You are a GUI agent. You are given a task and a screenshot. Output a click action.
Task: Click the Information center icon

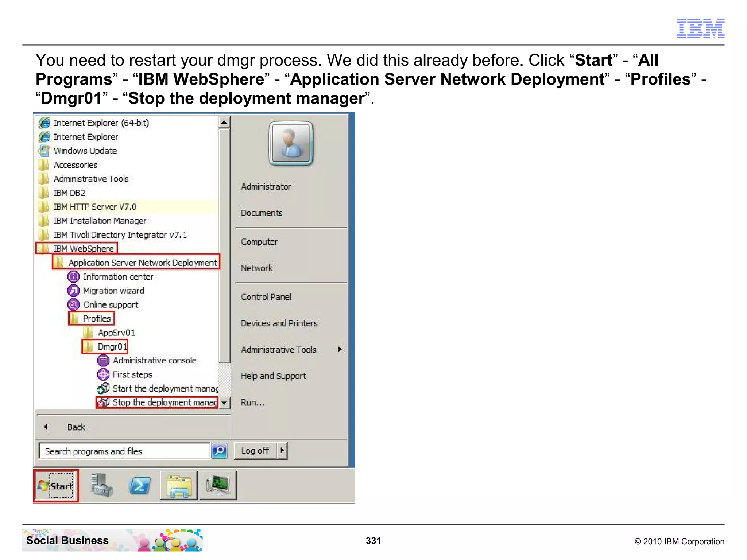[x=74, y=277]
